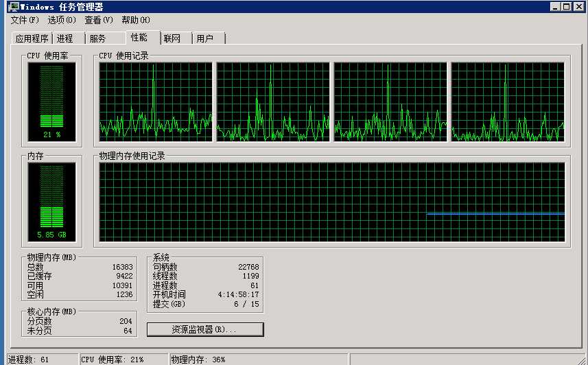The image size is (588, 365).
Task: Open the 查看(V) menu
Action: [99, 20]
